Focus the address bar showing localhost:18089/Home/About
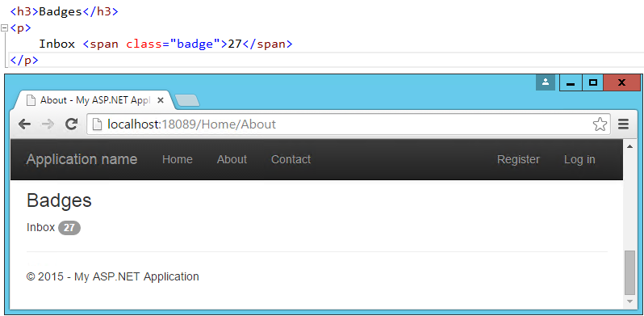The image size is (644, 316). click(349, 124)
